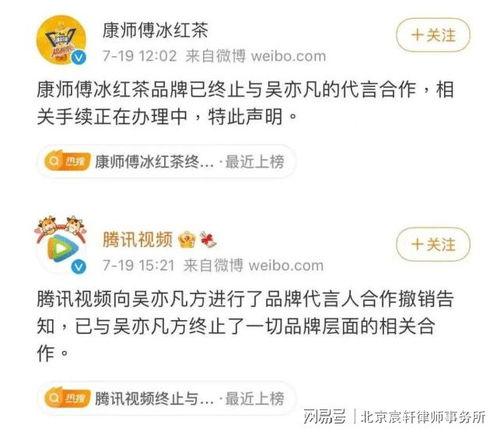Open the 康师傅冰红茶终… trending topic tag

167,162
